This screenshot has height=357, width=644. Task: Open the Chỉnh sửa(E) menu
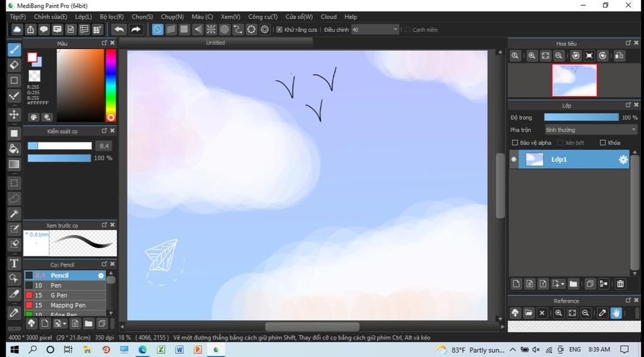tap(50, 17)
